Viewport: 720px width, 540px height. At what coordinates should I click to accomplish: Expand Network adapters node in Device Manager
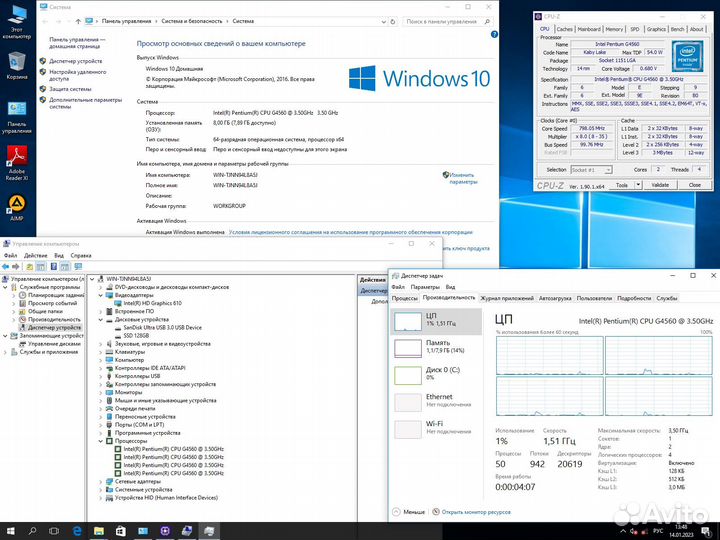coord(101,481)
